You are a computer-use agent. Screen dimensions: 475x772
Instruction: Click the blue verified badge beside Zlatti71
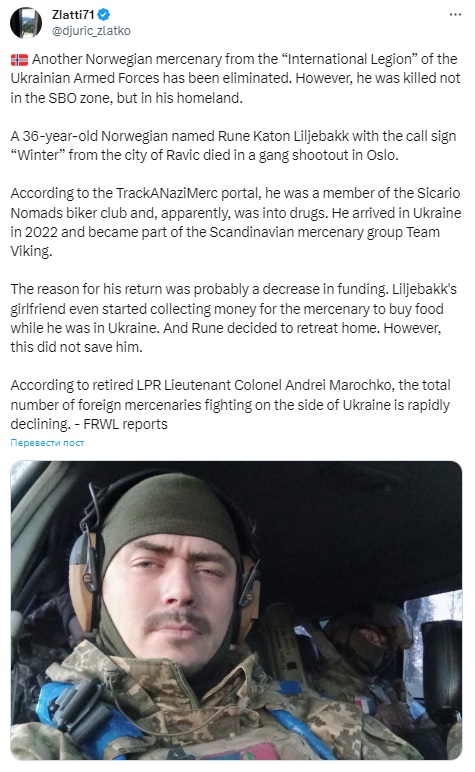tap(103, 15)
